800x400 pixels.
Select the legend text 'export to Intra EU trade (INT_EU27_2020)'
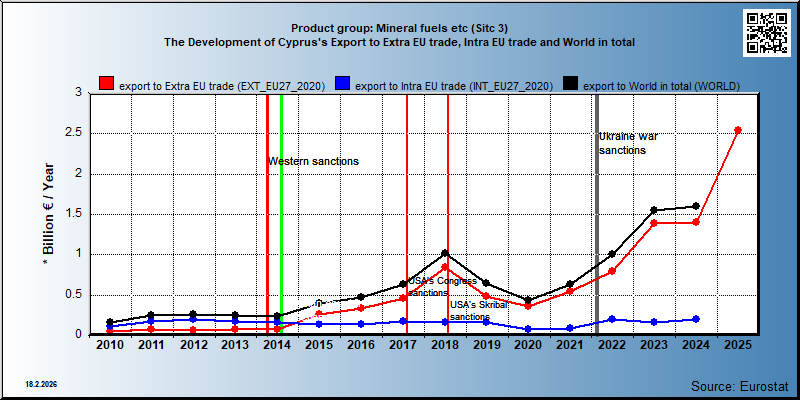454,86
